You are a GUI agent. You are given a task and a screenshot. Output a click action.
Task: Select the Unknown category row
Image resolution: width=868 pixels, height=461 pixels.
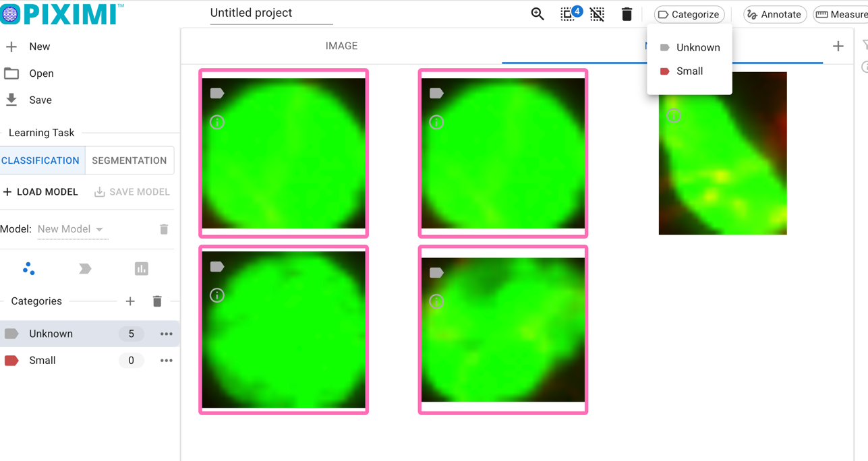point(90,334)
